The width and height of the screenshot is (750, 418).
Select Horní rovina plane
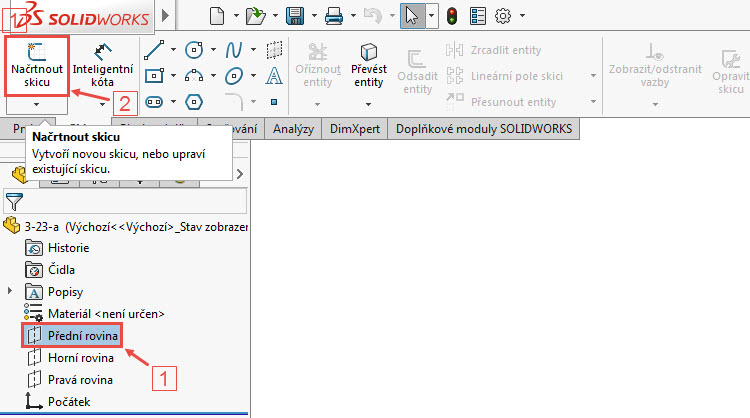[70, 358]
